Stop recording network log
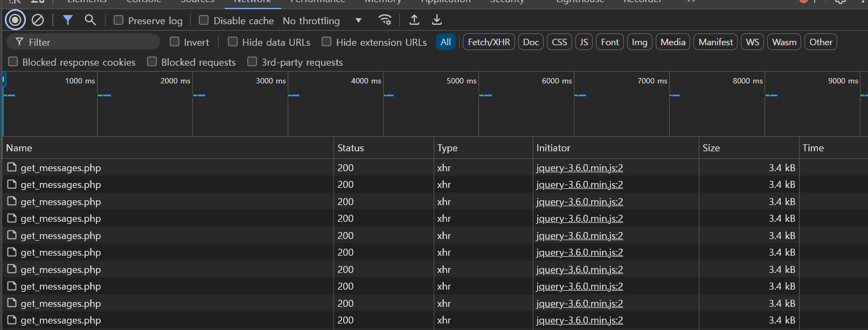The width and height of the screenshot is (868, 330). coord(15,20)
